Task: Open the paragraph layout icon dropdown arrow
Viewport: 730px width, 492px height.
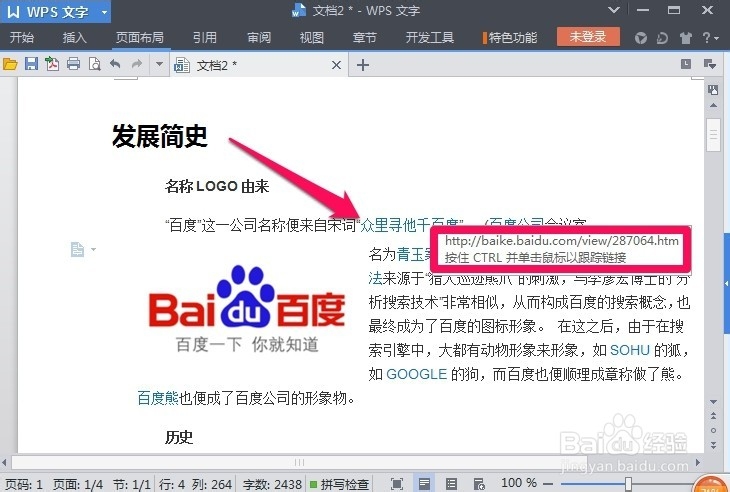Action: 94,249
